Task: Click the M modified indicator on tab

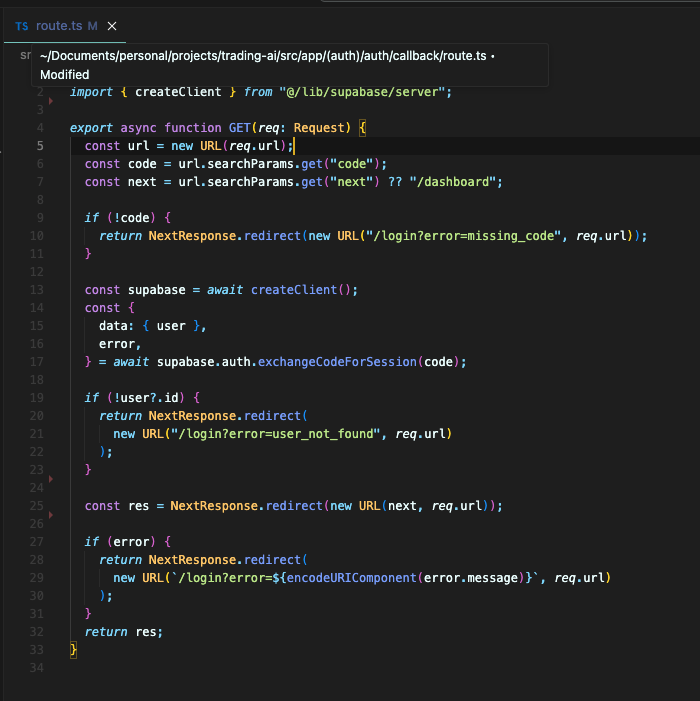Action: 93,26
